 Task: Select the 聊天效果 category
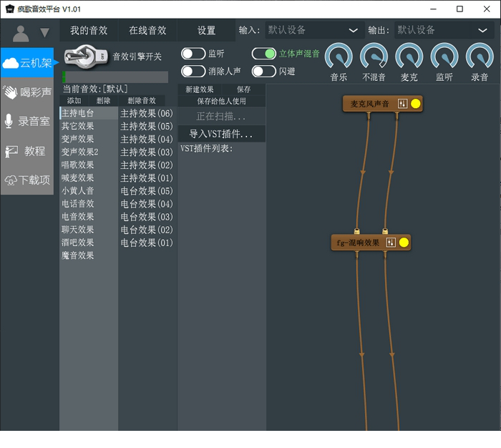coord(89,230)
